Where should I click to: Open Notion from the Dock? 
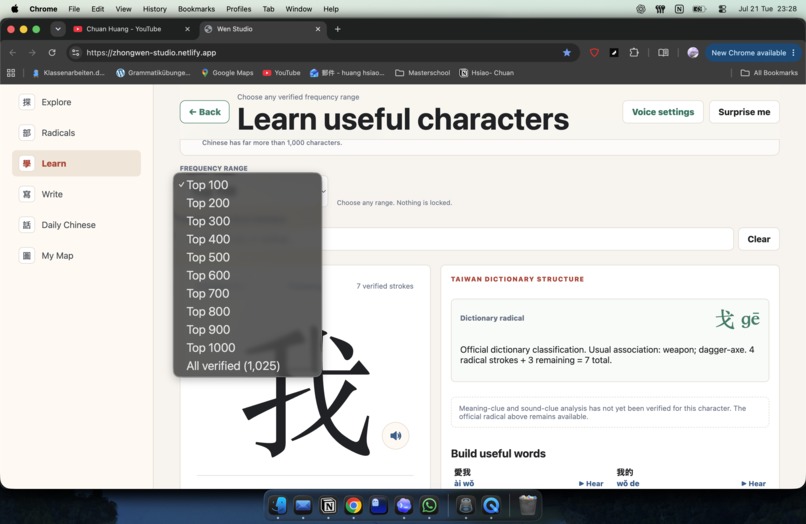(328, 505)
